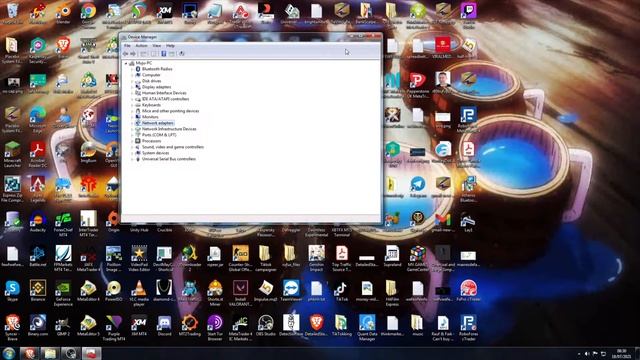
Task: Select the Counter-Strike Global Offensive icon
Action: [x=240, y=258]
